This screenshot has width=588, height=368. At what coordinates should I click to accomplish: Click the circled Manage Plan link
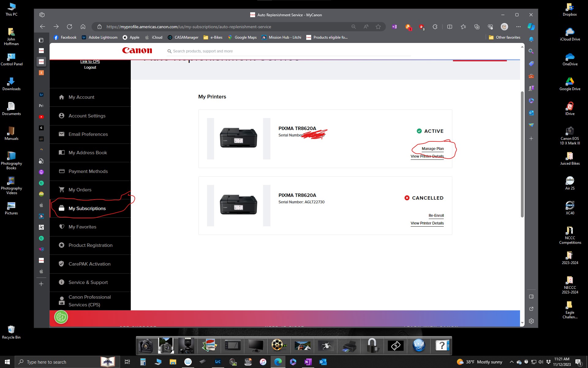coord(432,148)
